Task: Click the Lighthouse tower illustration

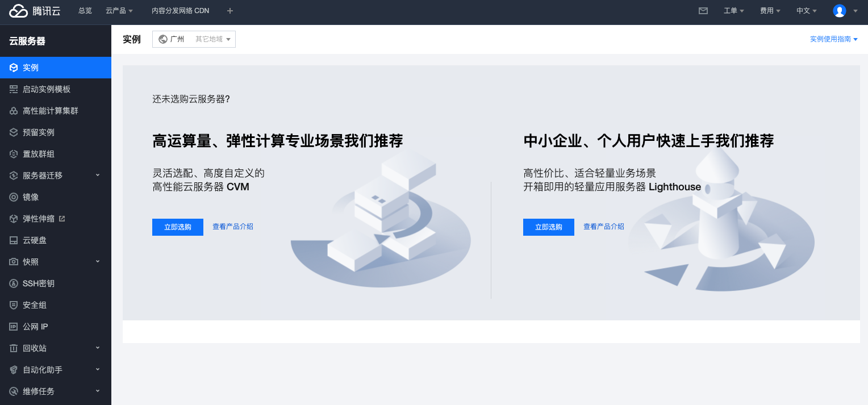Action: coord(721,219)
